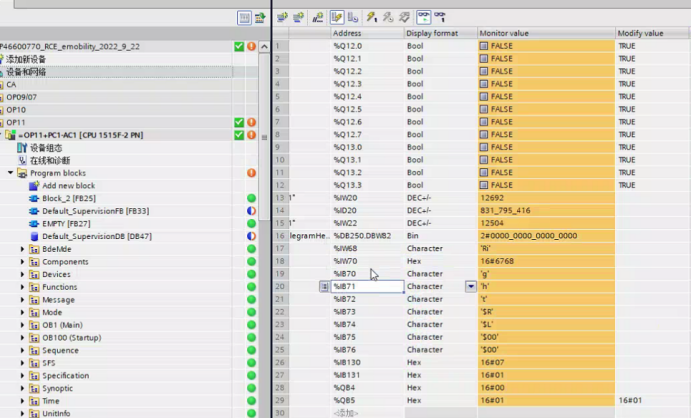Viewport: 692px width, 419px height.
Task: Click the Monitor value column header
Action: click(546, 33)
